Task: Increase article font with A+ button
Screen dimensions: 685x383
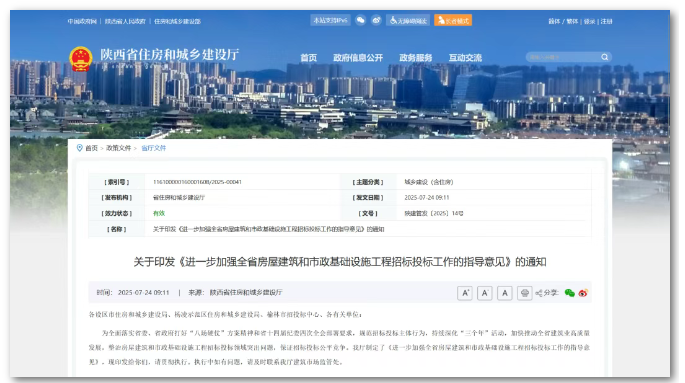Action: 465,293
